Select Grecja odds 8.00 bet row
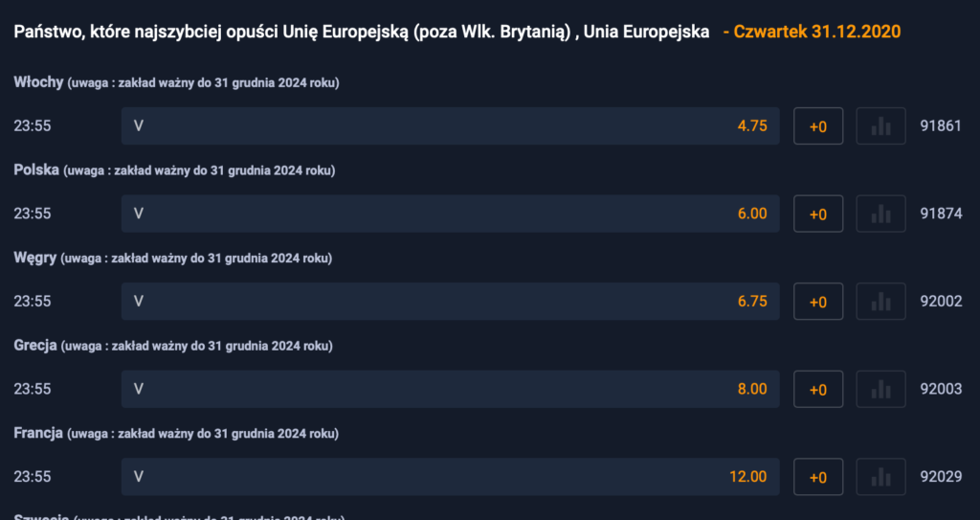Screen dimensions: 980x520 [450, 389]
